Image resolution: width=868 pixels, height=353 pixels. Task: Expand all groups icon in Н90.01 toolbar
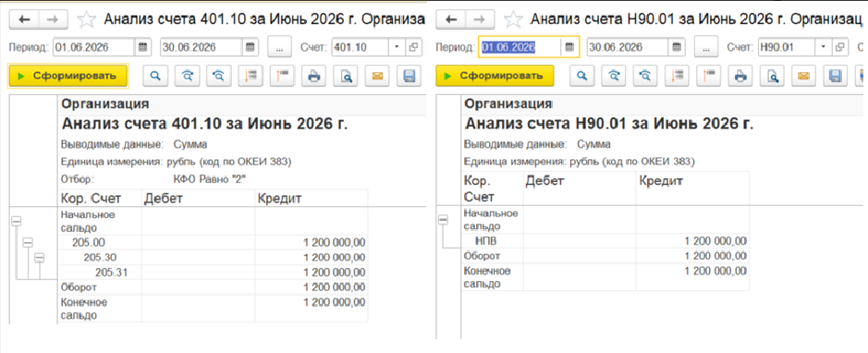click(x=677, y=77)
